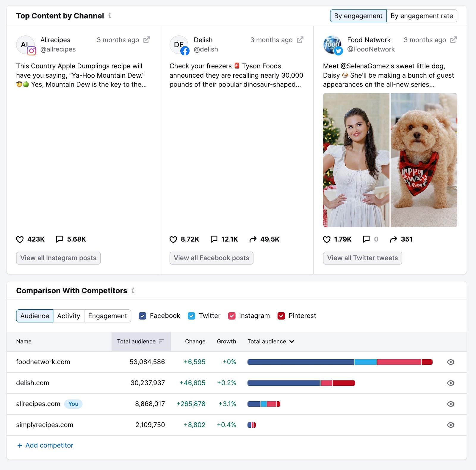Click the share icon showing 49.5K on Delish post
476x470 pixels.
pos(253,239)
